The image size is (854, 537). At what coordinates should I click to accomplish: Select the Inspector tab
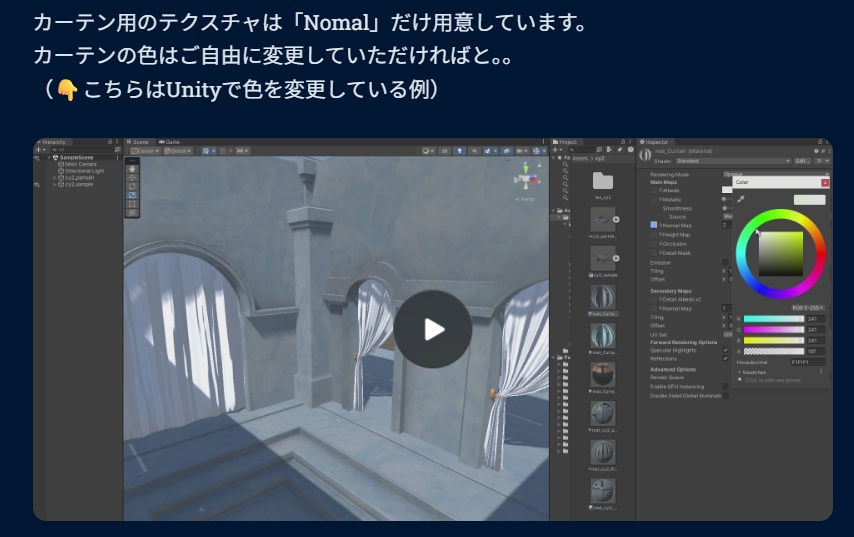654,142
